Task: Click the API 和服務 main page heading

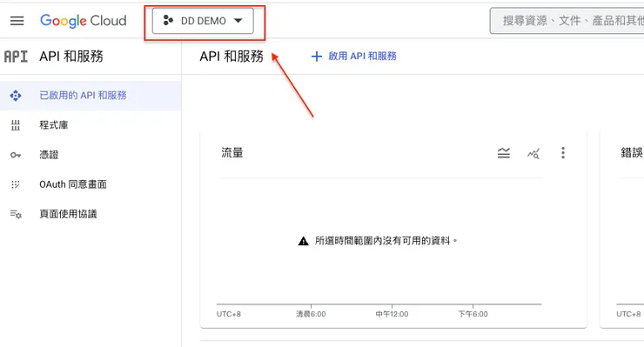Action: click(x=231, y=57)
